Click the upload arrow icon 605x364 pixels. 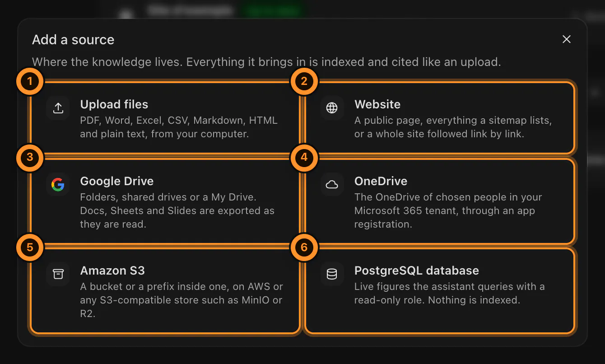pos(58,108)
